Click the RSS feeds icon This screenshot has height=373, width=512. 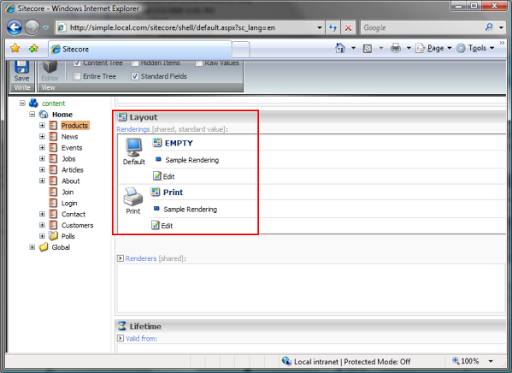click(x=367, y=49)
